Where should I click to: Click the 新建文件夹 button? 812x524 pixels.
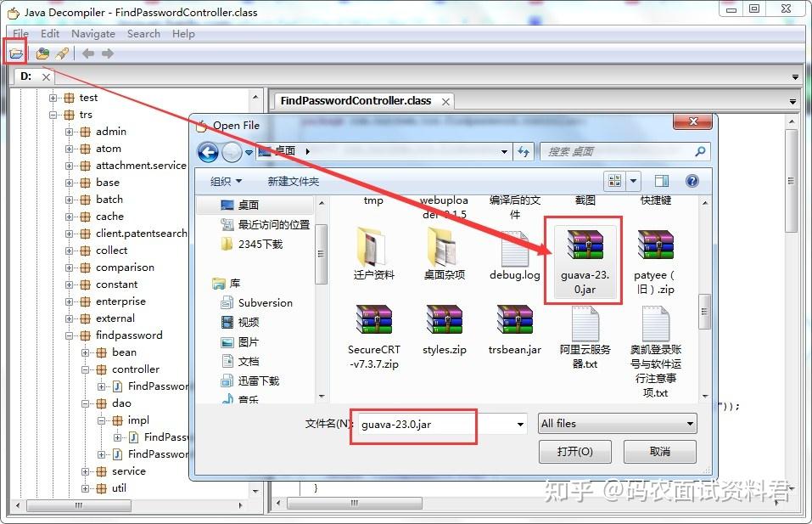[x=293, y=181]
